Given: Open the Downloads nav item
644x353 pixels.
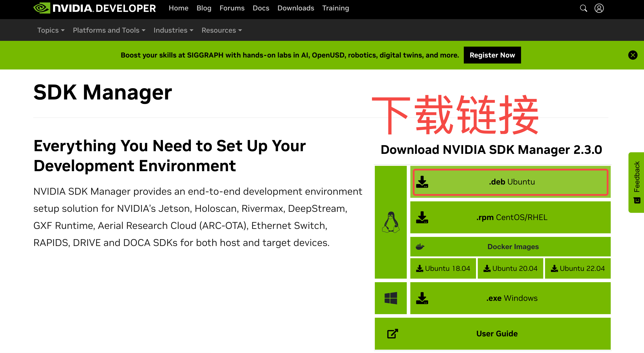Looking at the screenshot, I should point(296,8).
